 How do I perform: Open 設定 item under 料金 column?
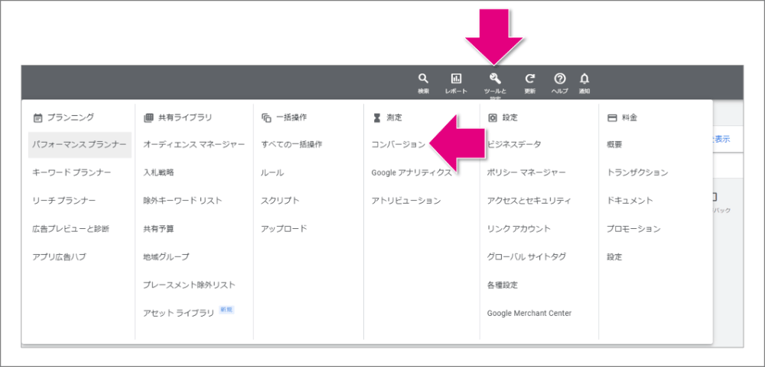(x=614, y=257)
